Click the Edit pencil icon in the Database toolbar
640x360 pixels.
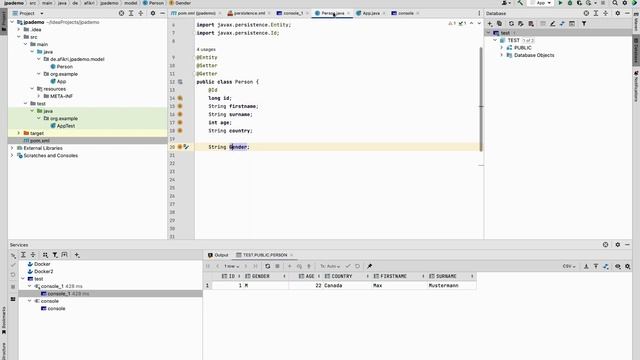552,24
